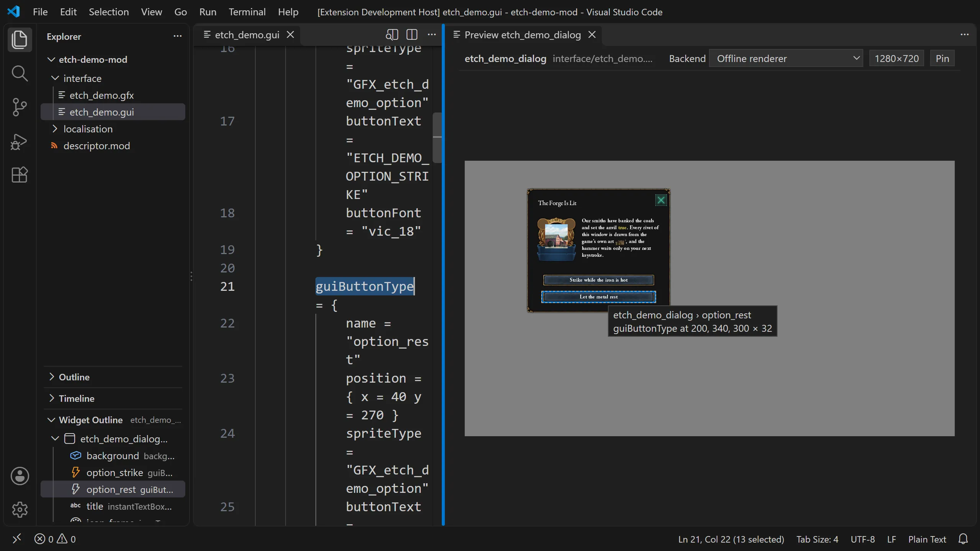Click the editor vertical scrollbar thumb
Image resolution: width=980 pixels, height=551 pixels.
coord(437,138)
